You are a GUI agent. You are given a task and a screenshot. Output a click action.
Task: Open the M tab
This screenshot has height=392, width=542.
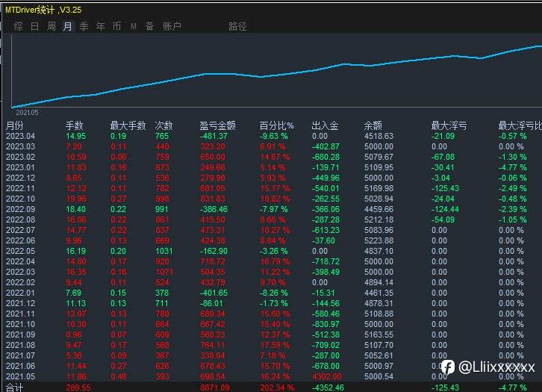(134, 26)
